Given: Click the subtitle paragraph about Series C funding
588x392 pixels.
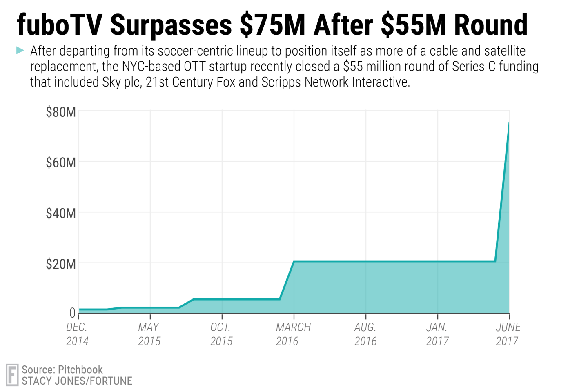Looking at the screenshot, I should click(284, 67).
